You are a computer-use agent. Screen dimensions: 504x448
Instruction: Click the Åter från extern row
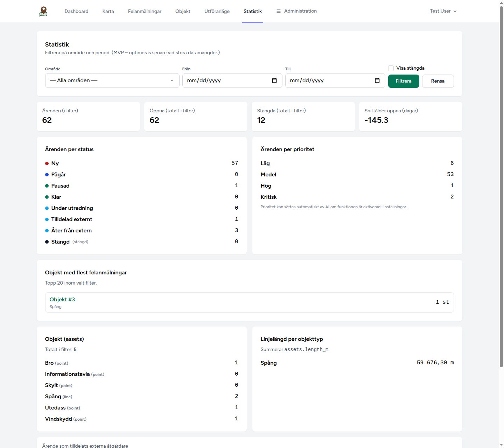click(142, 231)
